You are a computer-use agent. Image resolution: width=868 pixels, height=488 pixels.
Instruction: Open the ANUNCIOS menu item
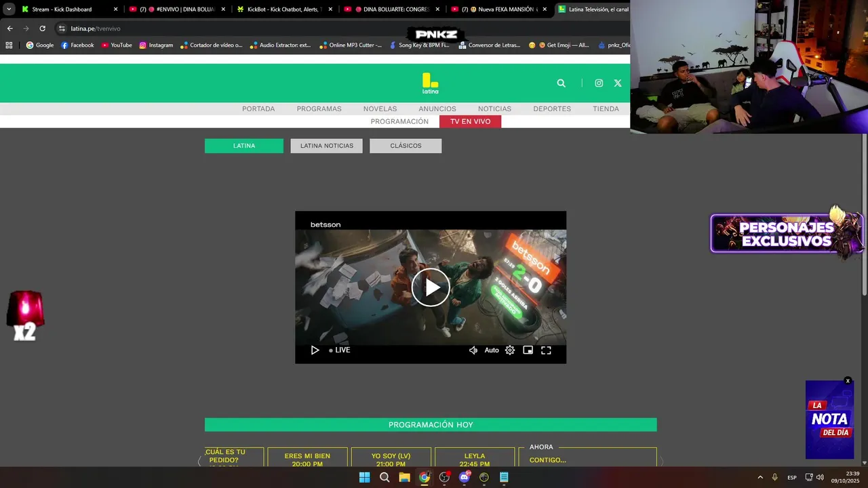437,108
